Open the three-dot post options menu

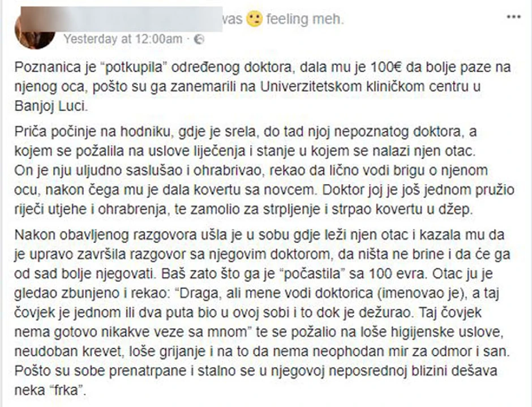[513, 17]
